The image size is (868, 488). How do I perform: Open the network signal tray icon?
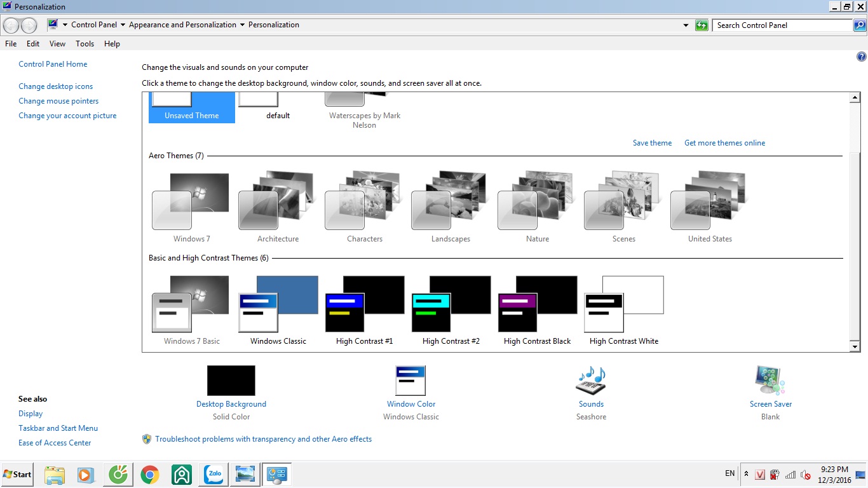click(790, 475)
